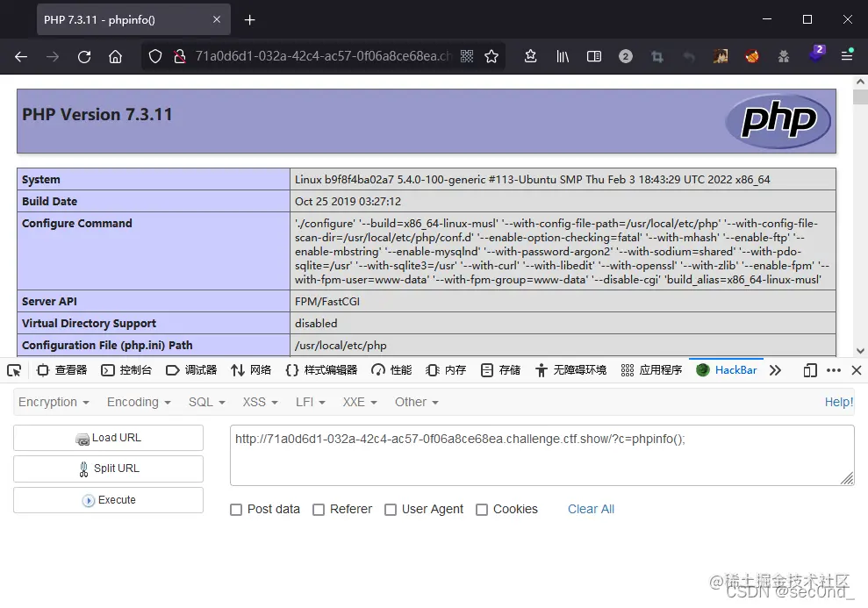Open the Style Editor (样式编辑器) tab
This screenshot has height=608, width=868.
pos(321,370)
